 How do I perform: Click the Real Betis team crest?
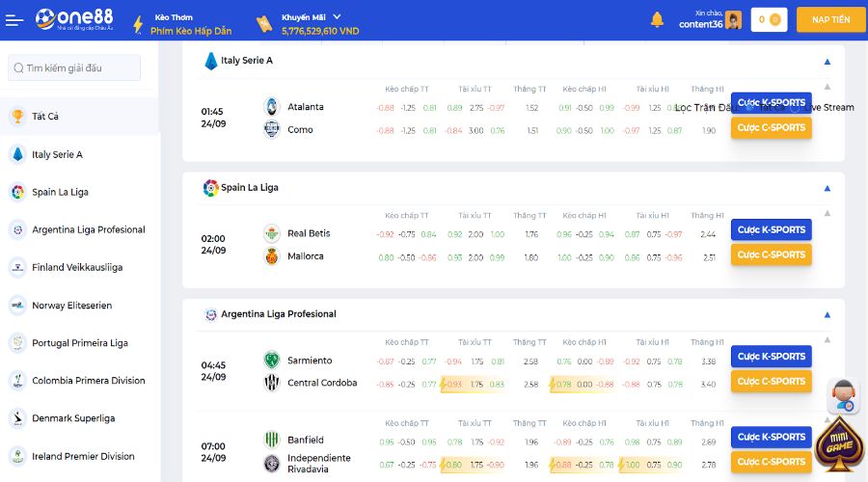[271, 233]
